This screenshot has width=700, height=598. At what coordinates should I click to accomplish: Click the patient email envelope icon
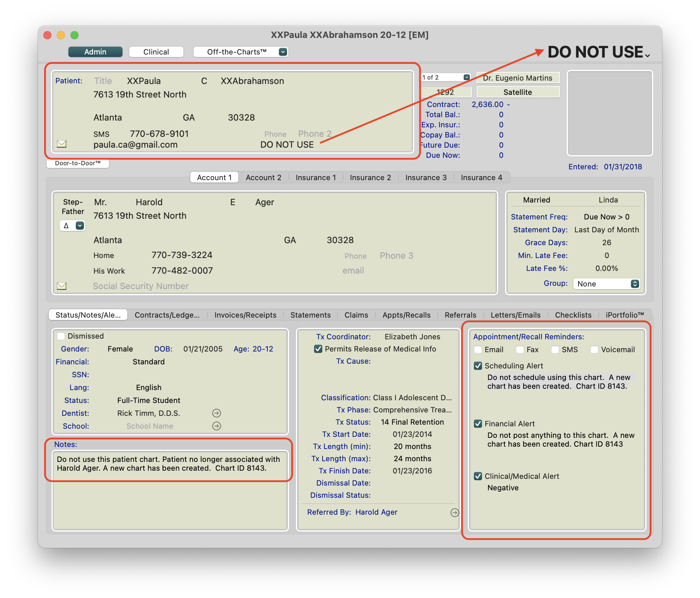click(x=62, y=144)
